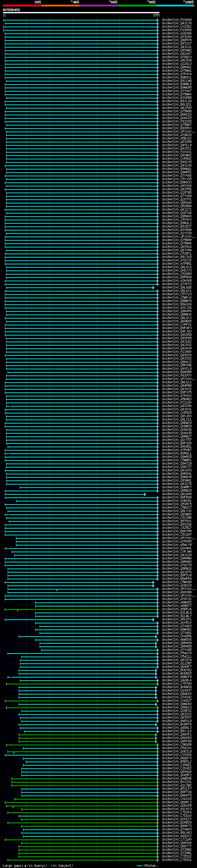Select the UniRef100_A9U0N9 label
Viewport: 197px width, 868px height.
point(177,592)
